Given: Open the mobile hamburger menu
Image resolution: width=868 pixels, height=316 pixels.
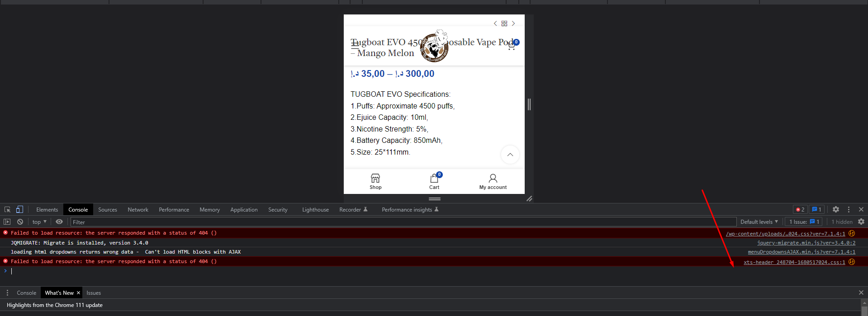Looking at the screenshot, I should pos(355,45).
